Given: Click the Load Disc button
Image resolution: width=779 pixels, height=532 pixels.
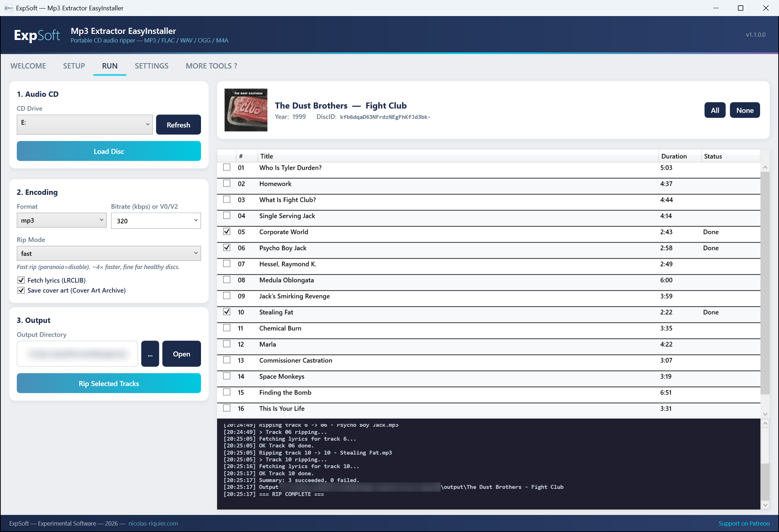Looking at the screenshot, I should pos(109,151).
